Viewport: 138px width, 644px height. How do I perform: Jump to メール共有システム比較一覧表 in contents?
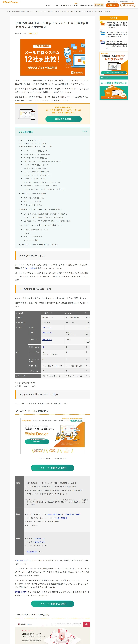pos(33,143)
